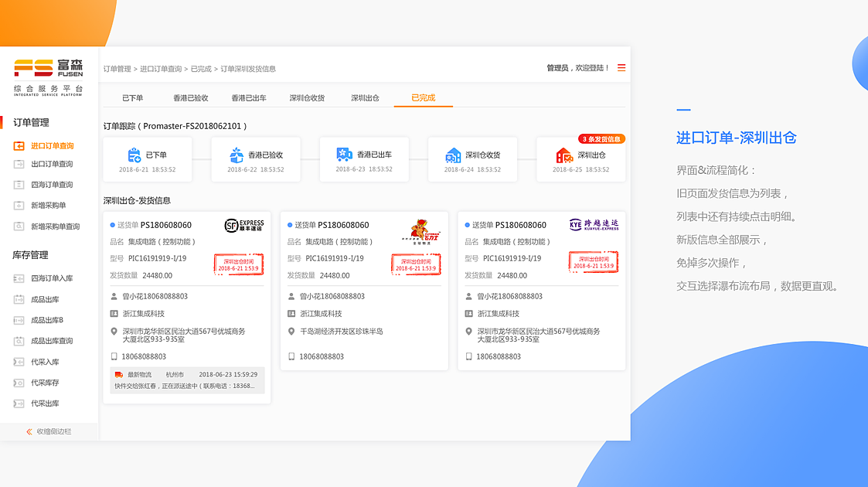Click the red logistics truck icon by 最新物流

[x=118, y=375]
